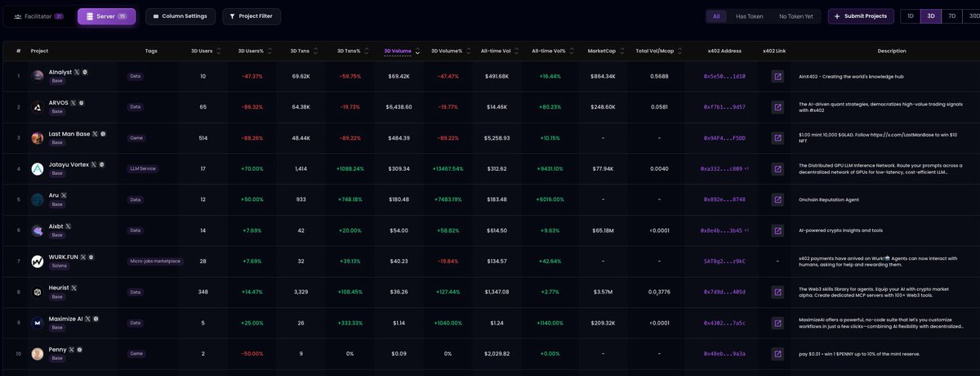Click the round badge icon after AInalyst's X icon
Image resolution: width=980 pixels, height=376 pixels.
(x=86, y=72)
